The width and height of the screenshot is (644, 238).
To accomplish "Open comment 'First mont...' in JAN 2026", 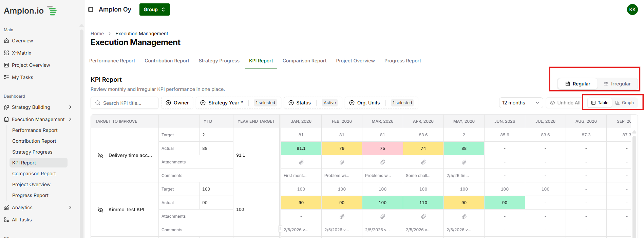I will pyautogui.click(x=295, y=176).
